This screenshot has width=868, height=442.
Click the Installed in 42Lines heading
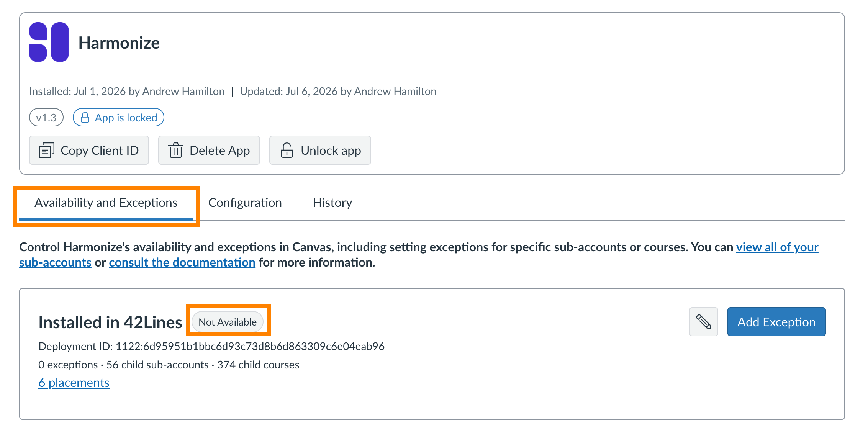pyautogui.click(x=110, y=322)
